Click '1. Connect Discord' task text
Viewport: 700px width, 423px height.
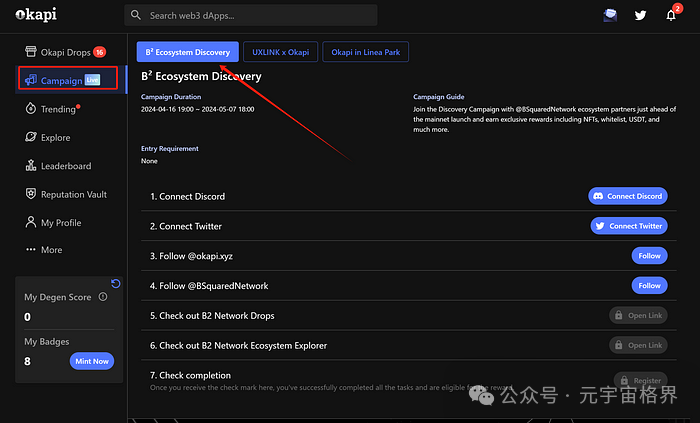coord(188,196)
